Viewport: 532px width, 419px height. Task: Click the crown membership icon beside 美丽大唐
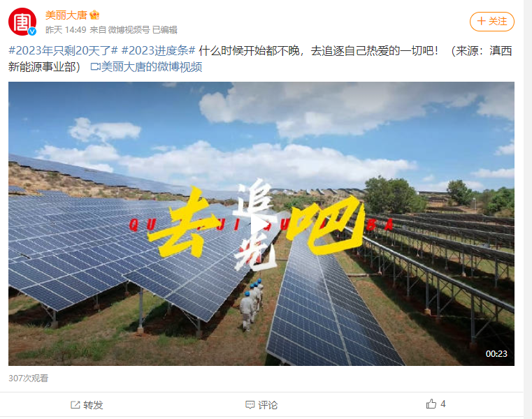click(x=94, y=15)
